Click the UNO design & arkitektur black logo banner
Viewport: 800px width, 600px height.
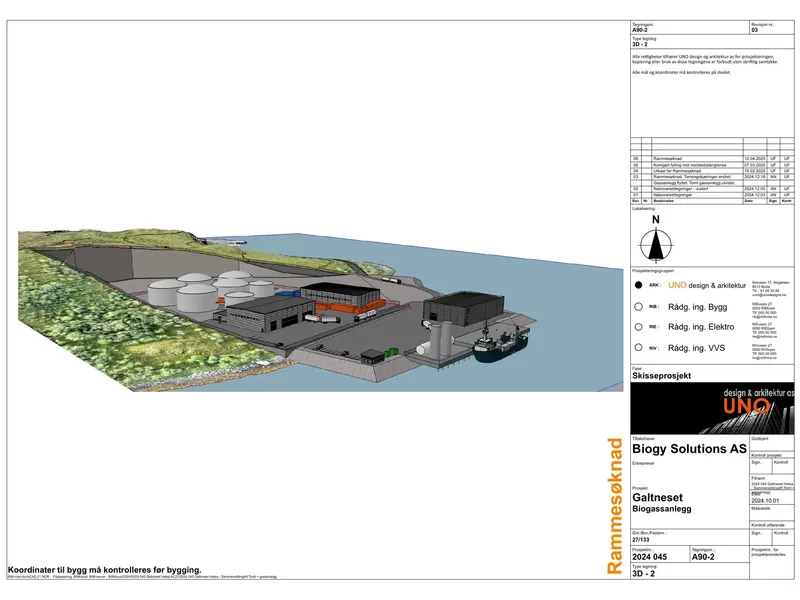click(712, 408)
